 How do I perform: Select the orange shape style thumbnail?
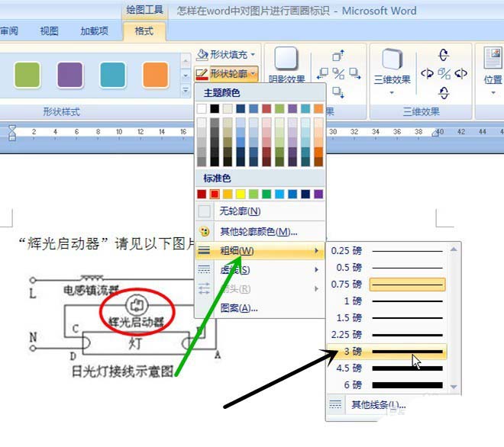[x=155, y=75]
